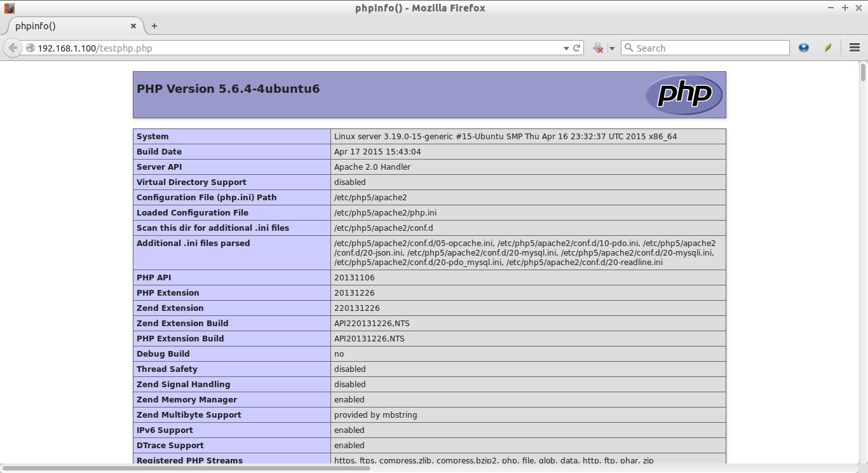
Task: Click the PHP Extension row label
Action: click(168, 292)
